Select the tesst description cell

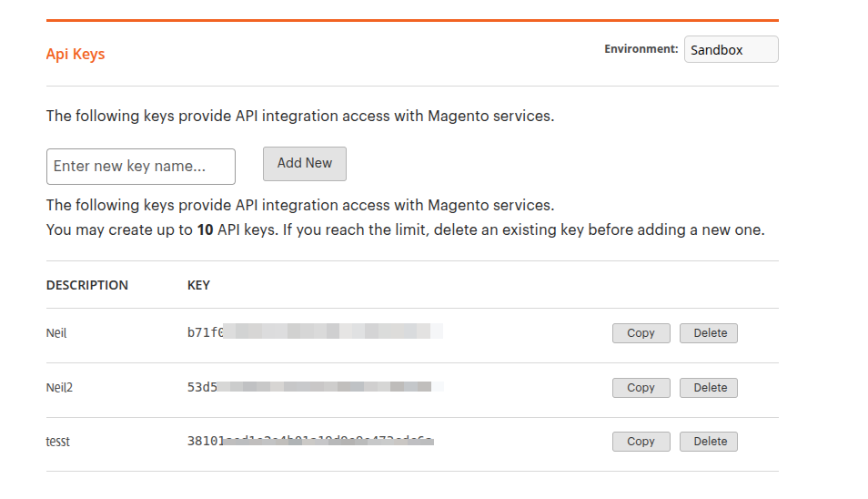click(x=58, y=442)
